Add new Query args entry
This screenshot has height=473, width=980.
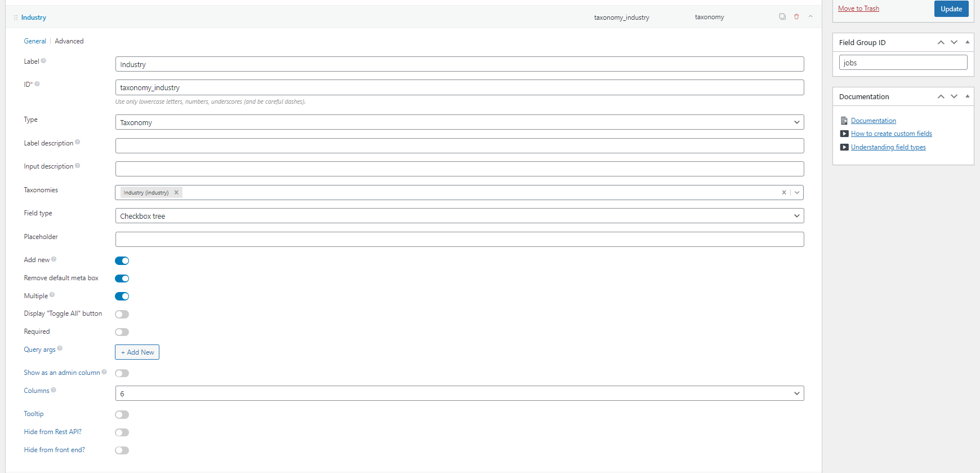(x=137, y=352)
